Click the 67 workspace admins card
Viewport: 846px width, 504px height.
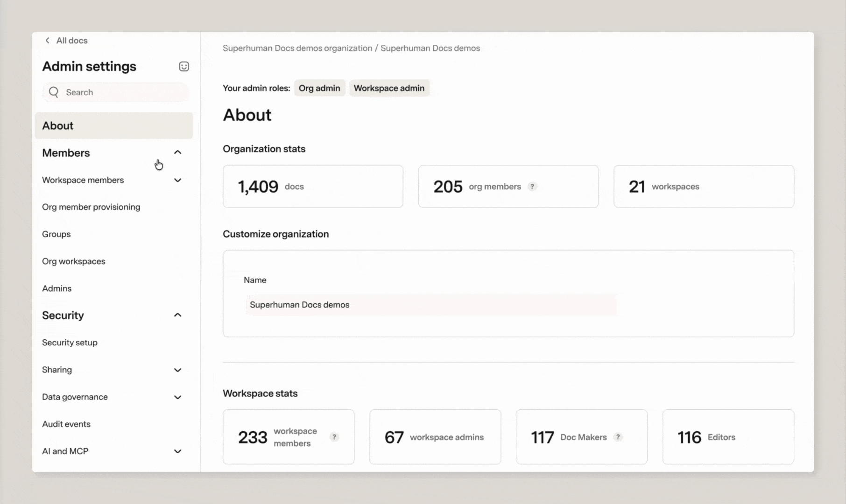[x=435, y=437]
